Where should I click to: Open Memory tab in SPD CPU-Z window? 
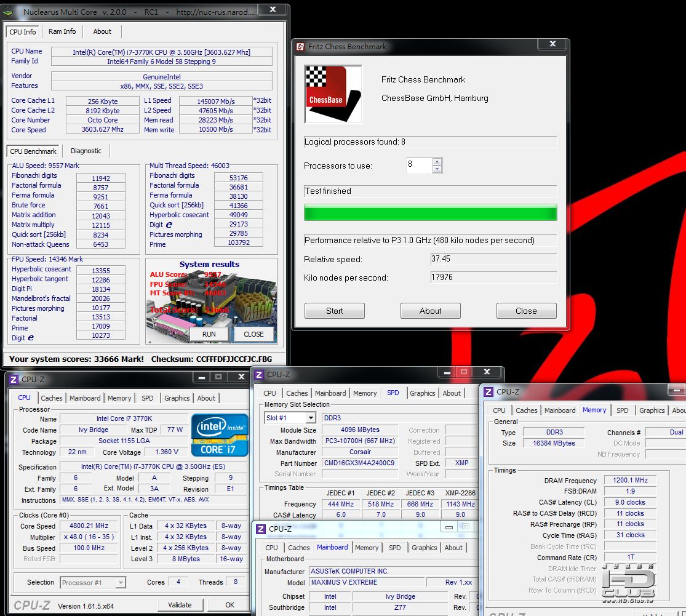(365, 393)
